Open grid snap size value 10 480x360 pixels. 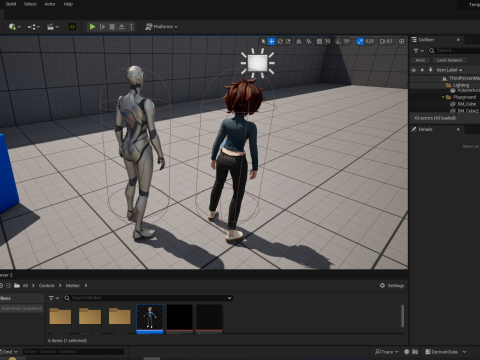tap(327, 41)
